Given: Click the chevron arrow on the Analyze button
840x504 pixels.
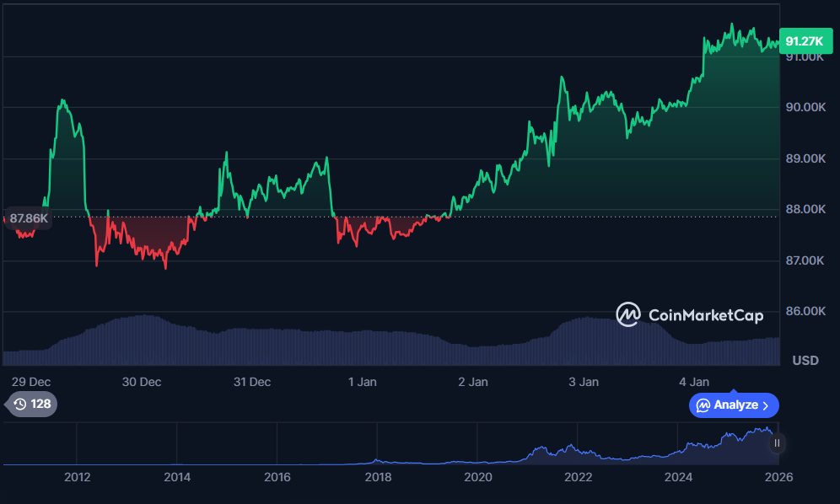Looking at the screenshot, I should point(766,405).
